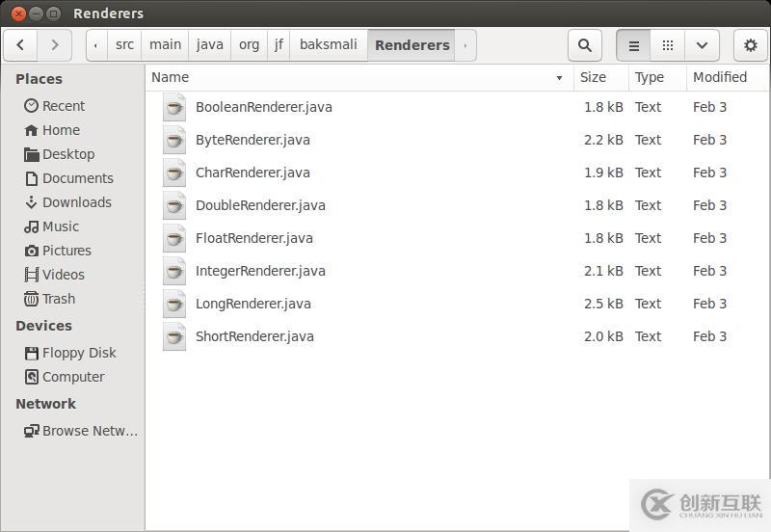Select the BooleanRenderer.java file icon
This screenshot has height=532, width=771.
[x=174, y=107]
